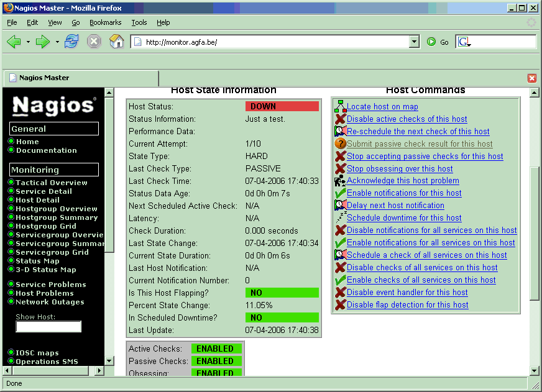This screenshot has height=392, width=542.
Task: Open the Back button history dropdown arrow
Action: coord(28,42)
